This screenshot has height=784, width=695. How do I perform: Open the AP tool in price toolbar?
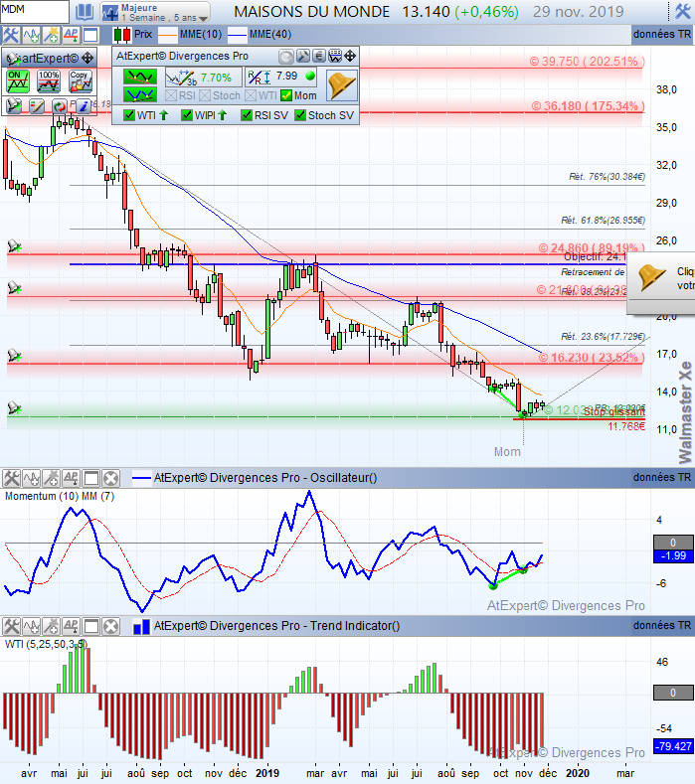point(71,35)
